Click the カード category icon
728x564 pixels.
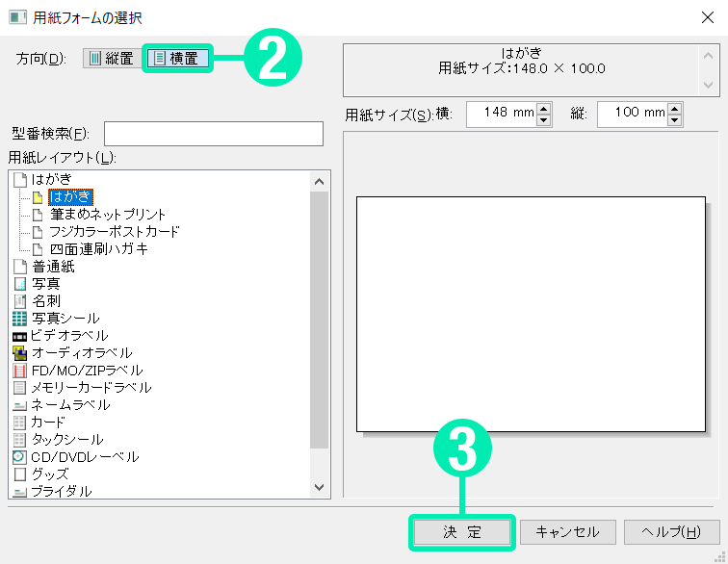point(19,423)
